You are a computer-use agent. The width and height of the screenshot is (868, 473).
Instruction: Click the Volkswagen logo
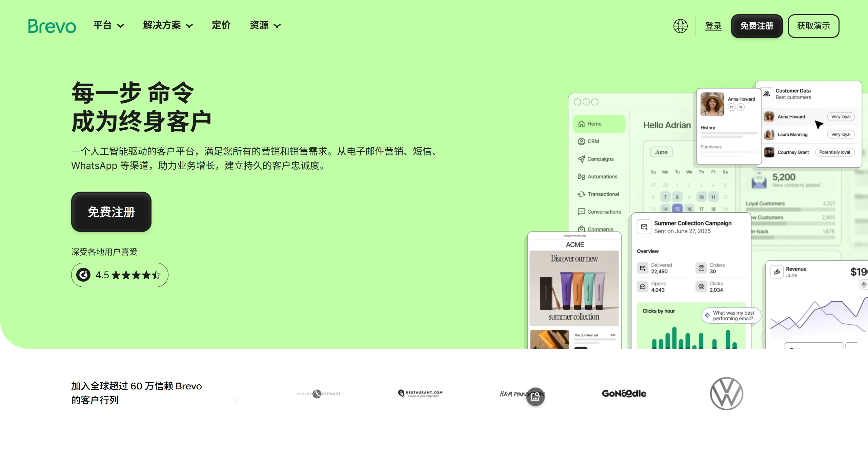726,393
